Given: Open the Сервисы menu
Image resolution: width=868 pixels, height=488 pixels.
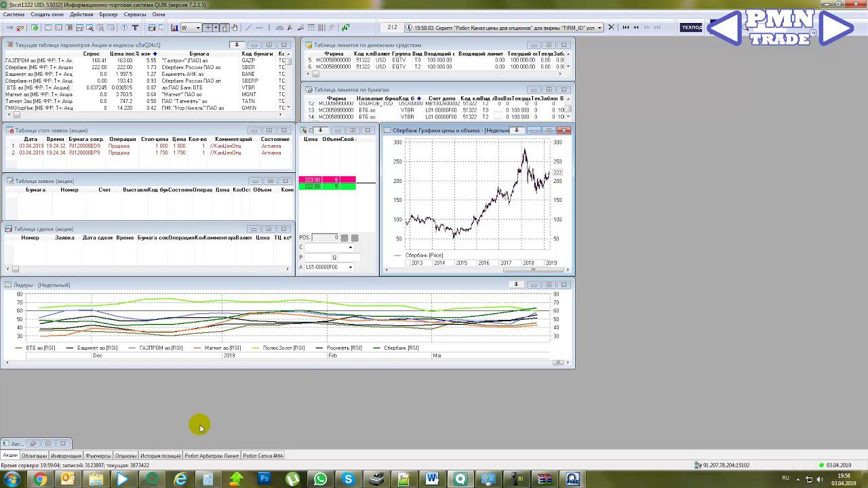Looking at the screenshot, I should click(135, 14).
